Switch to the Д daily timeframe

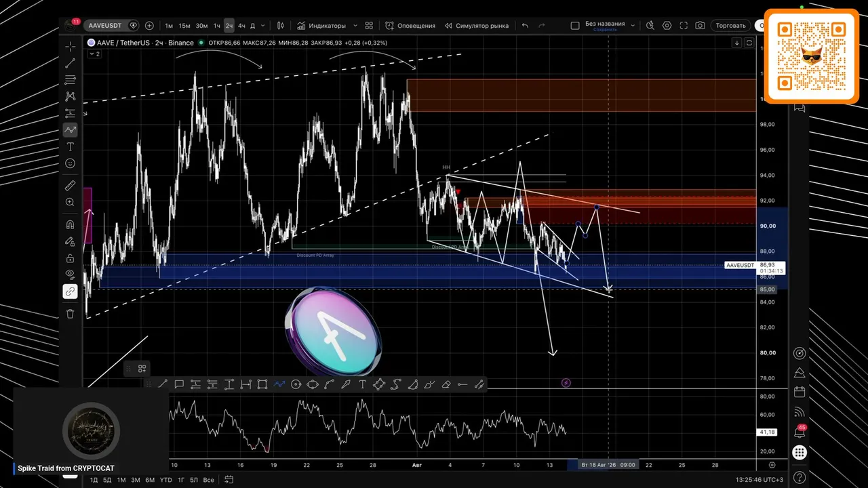pyautogui.click(x=253, y=26)
